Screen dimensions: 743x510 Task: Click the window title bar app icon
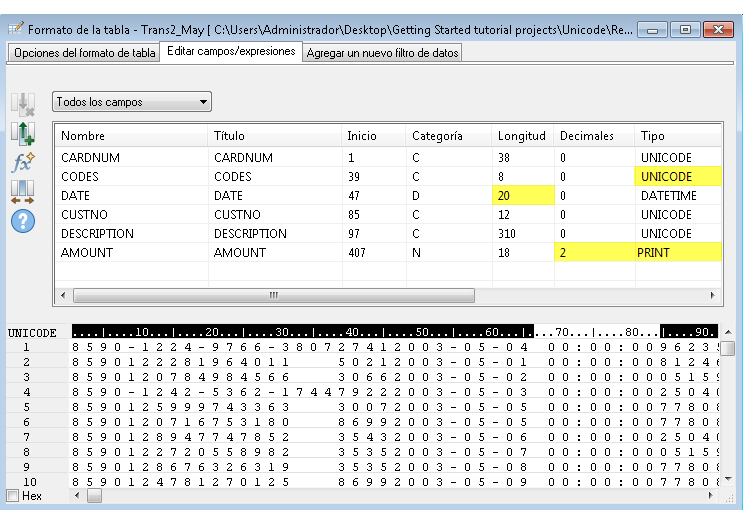tap(15, 30)
